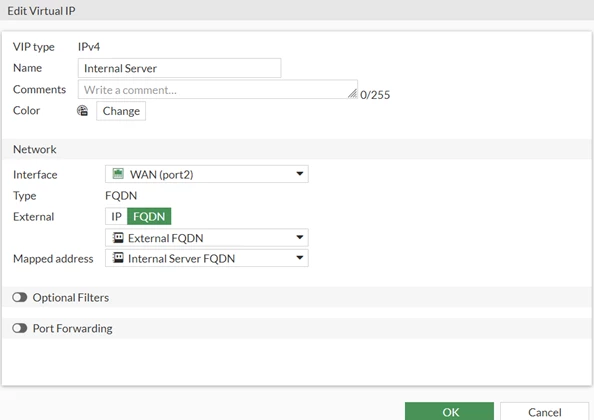594x420 pixels.
Task: Select the IP external option
Action: 116,216
